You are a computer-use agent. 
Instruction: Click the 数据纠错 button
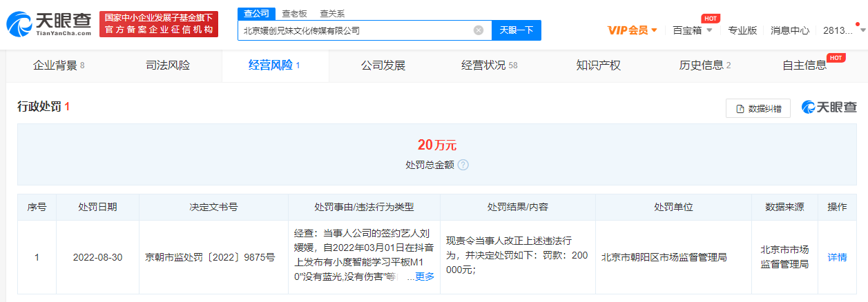(x=758, y=108)
